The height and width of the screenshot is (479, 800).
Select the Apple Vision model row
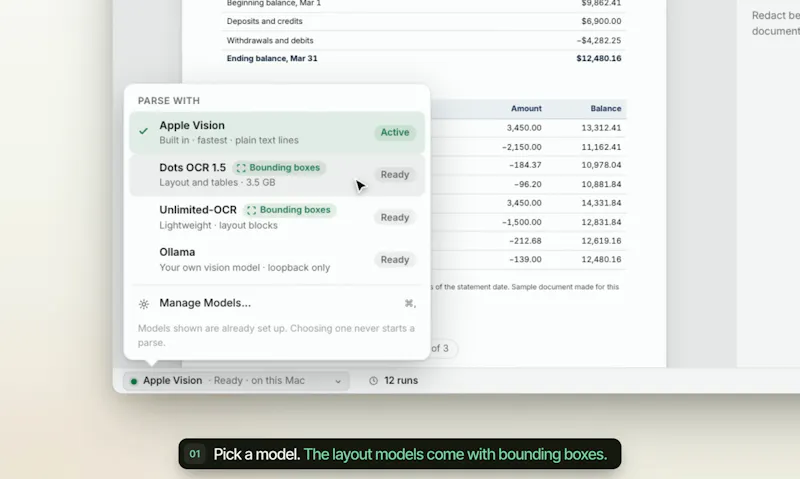click(x=277, y=132)
